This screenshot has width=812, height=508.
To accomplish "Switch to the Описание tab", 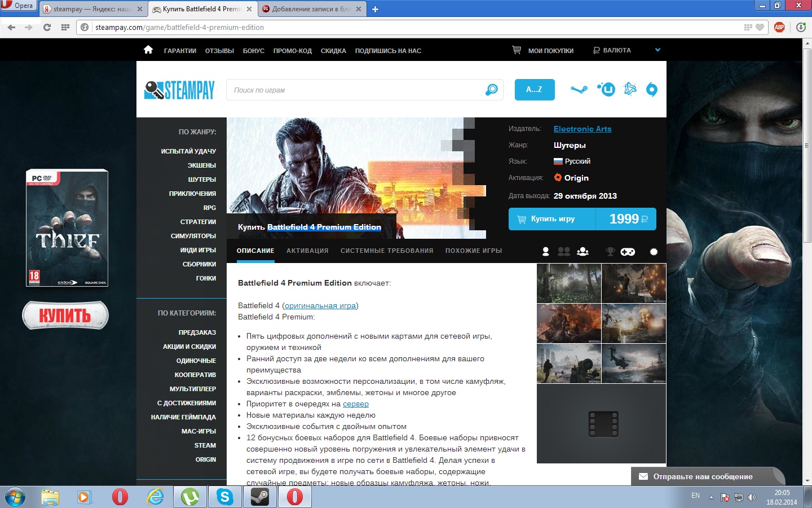I will (255, 251).
